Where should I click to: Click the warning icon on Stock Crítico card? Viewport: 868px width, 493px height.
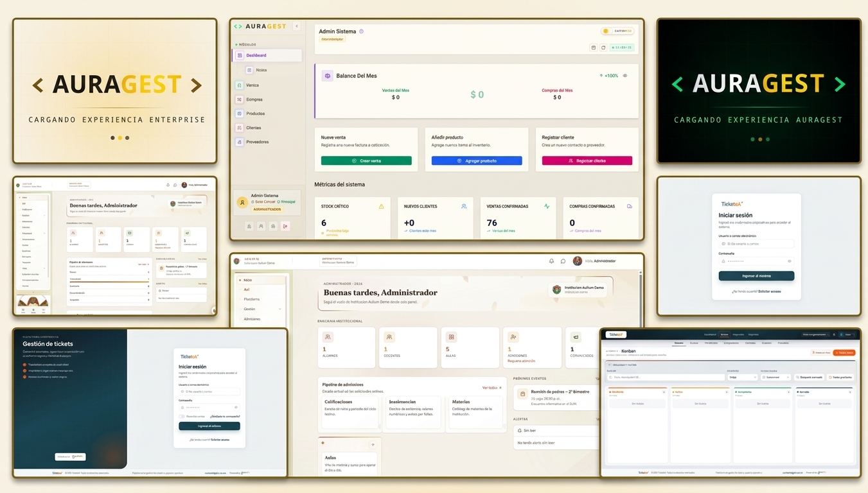[x=381, y=207]
